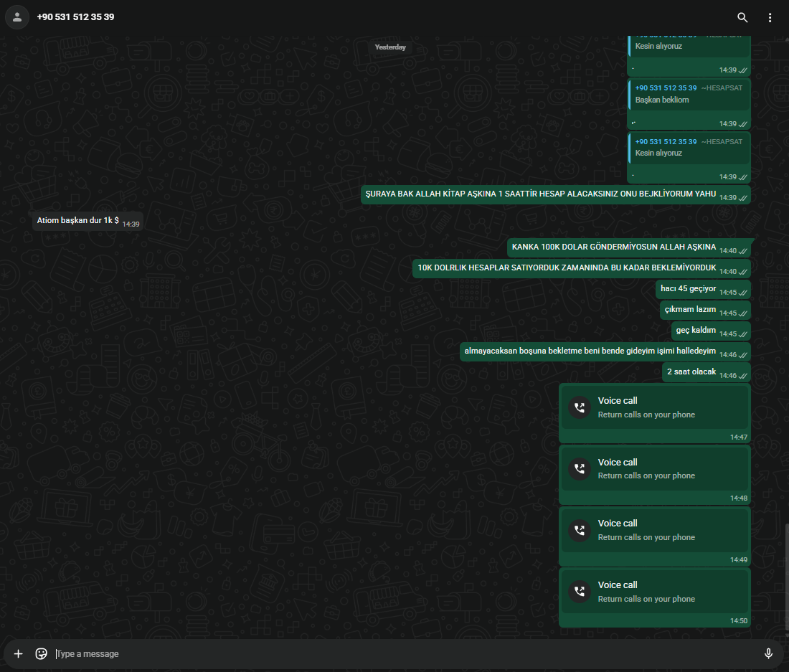Click 'Return calls on your phone' in 14:50 call
The width and height of the screenshot is (789, 672).
pos(646,599)
